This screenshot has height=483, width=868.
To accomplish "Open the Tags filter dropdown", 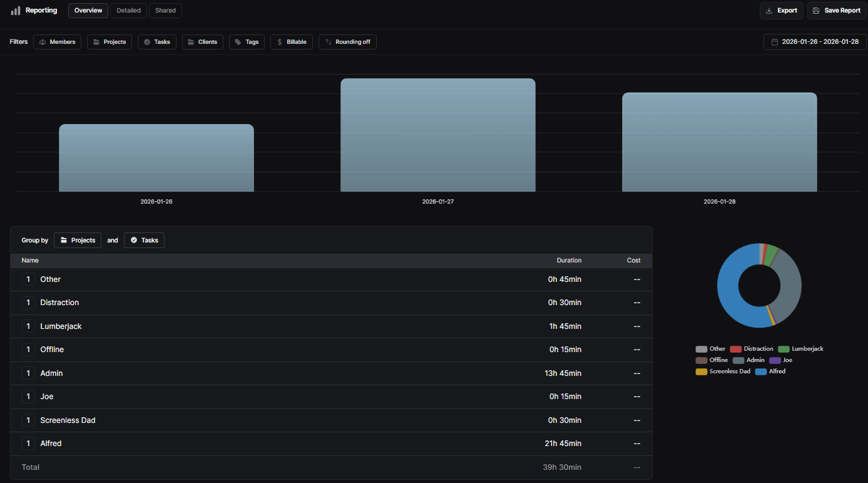I will [247, 42].
